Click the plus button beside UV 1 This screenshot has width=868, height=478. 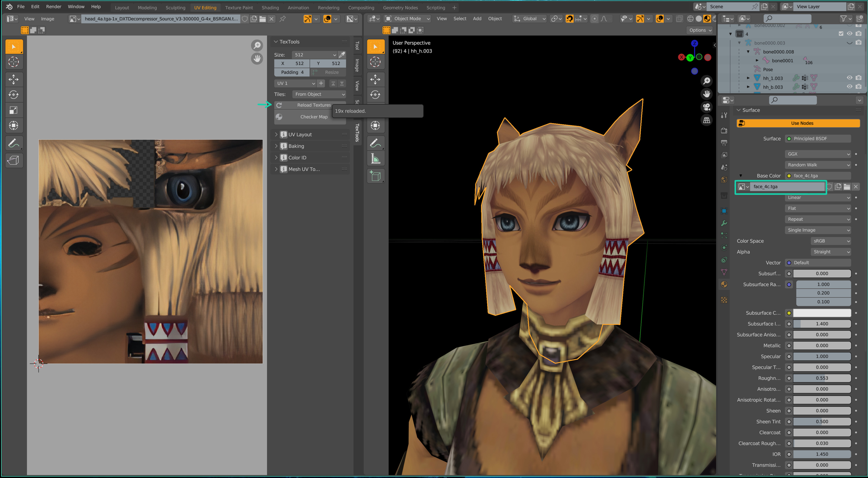point(321,83)
